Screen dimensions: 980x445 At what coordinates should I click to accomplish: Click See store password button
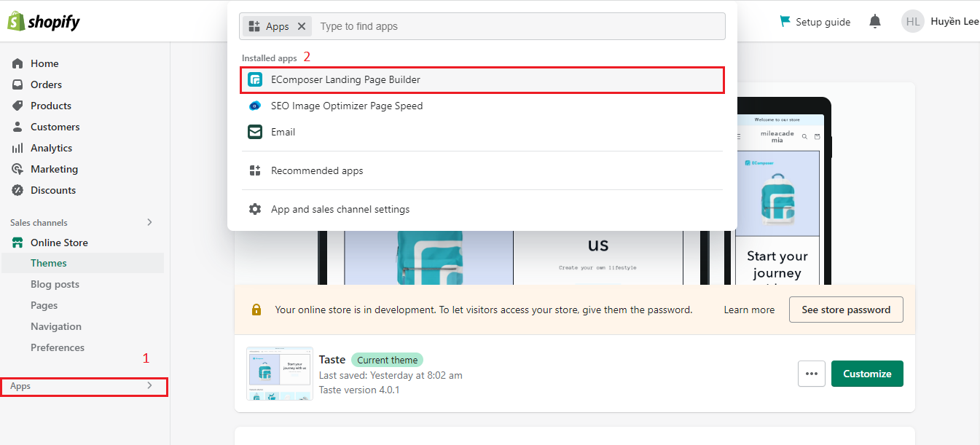(846, 310)
